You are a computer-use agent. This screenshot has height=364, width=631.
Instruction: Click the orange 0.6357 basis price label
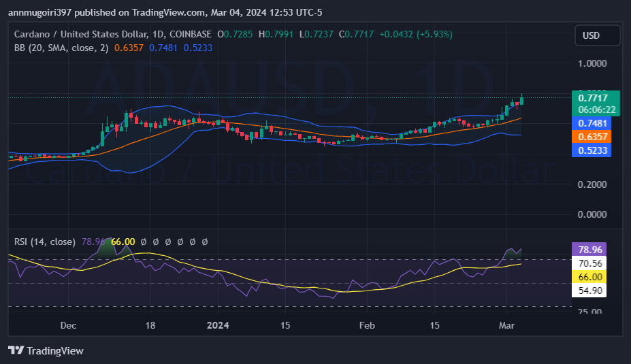(592, 137)
